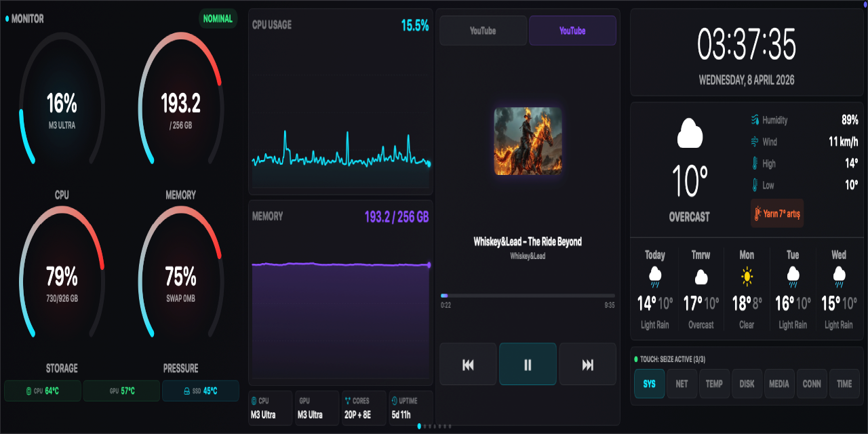Image resolution: width=868 pixels, height=434 pixels.
Task: Switch to the MEDIA page
Action: click(779, 383)
